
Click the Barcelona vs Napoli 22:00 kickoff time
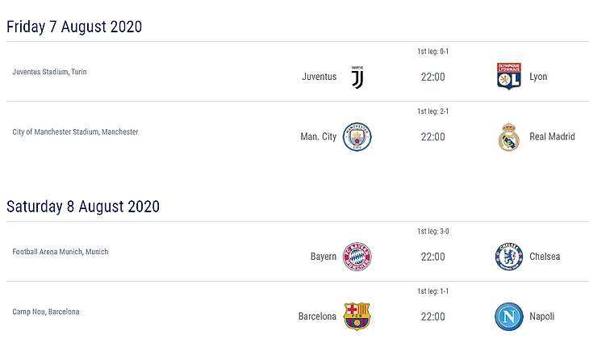(433, 316)
